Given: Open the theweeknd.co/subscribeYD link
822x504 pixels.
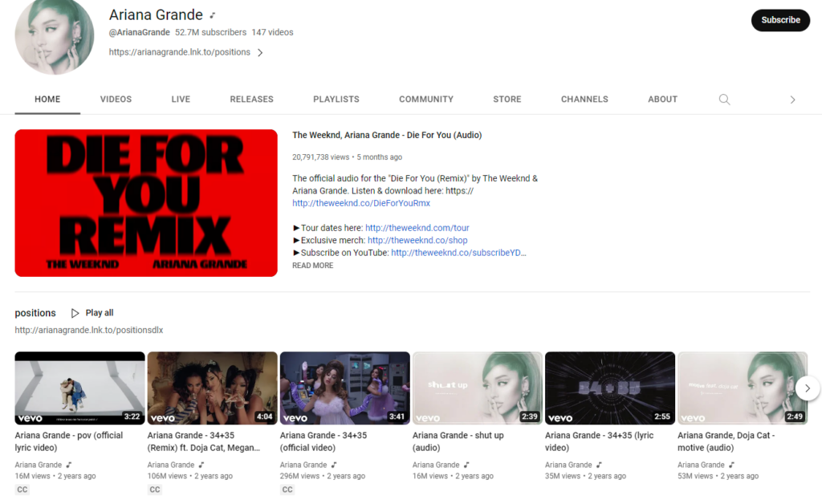Looking at the screenshot, I should pyautogui.click(x=458, y=253).
